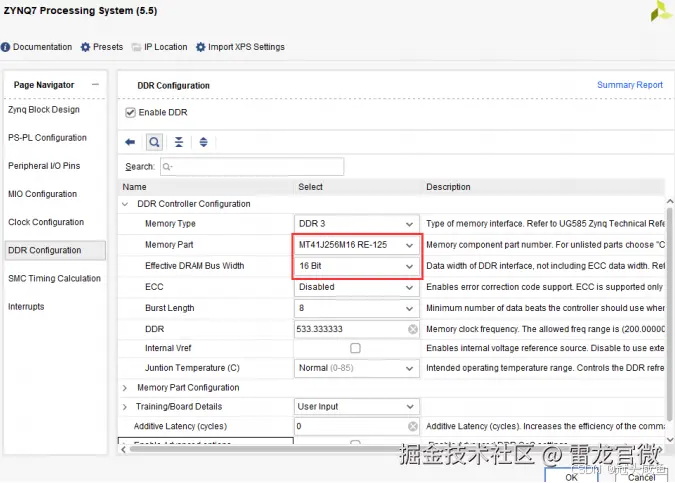The image size is (675, 483).
Task: Click the vertical scrollbar up arrow
Action: click(x=670, y=201)
